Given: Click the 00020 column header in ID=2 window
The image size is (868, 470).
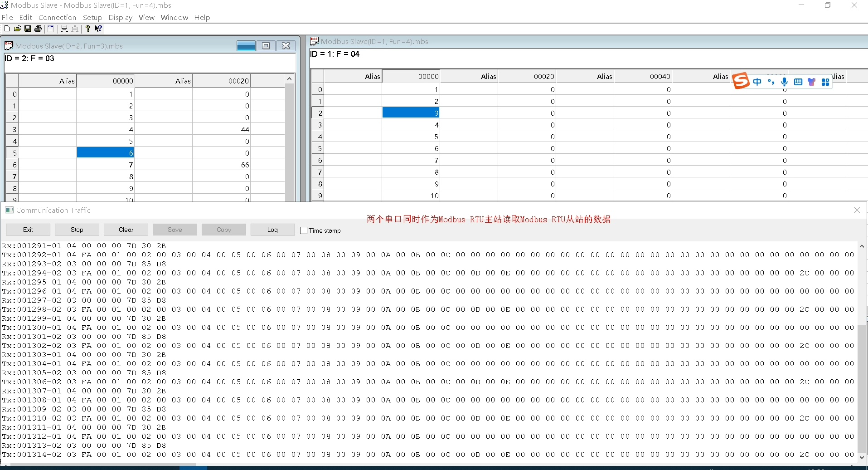Looking at the screenshot, I should [222, 81].
